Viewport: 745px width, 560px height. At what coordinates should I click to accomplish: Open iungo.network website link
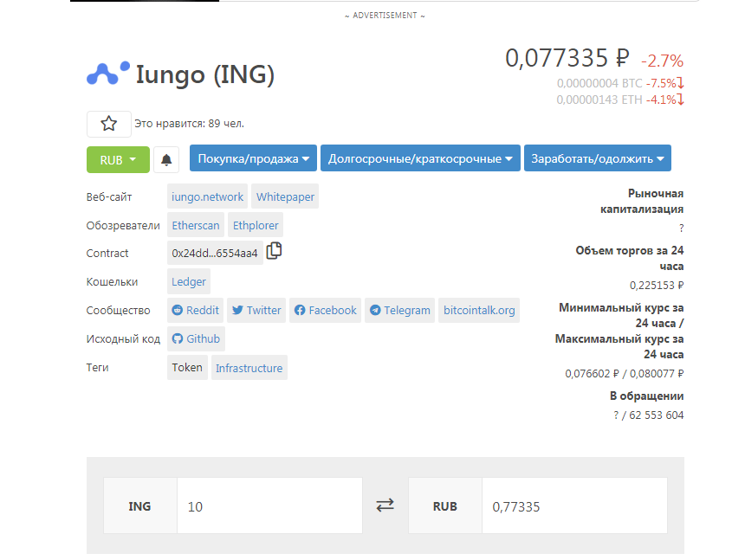(207, 196)
